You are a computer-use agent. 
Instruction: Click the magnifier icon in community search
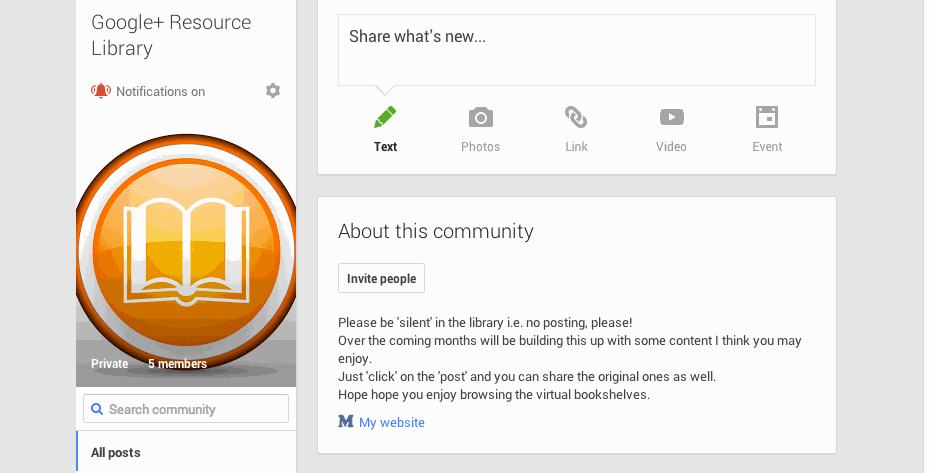point(97,409)
